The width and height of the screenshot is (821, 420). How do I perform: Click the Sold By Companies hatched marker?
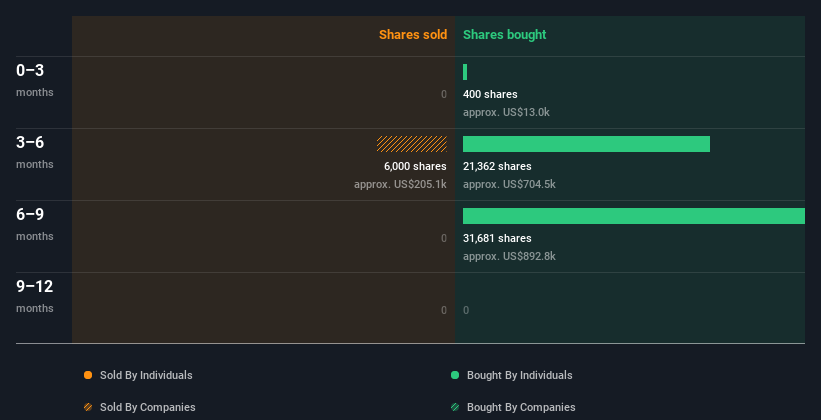[x=88, y=407]
